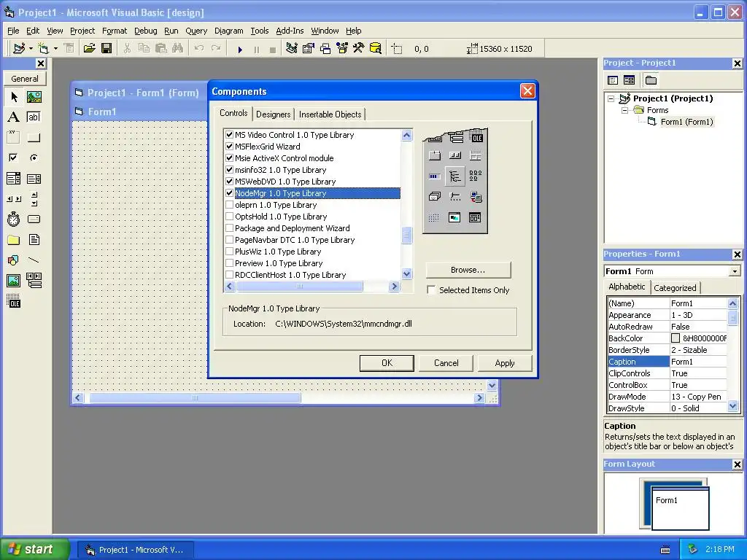The height and width of the screenshot is (560, 747).
Task: Collapse the Project1 (Project1) tree node
Action: pyautogui.click(x=611, y=98)
